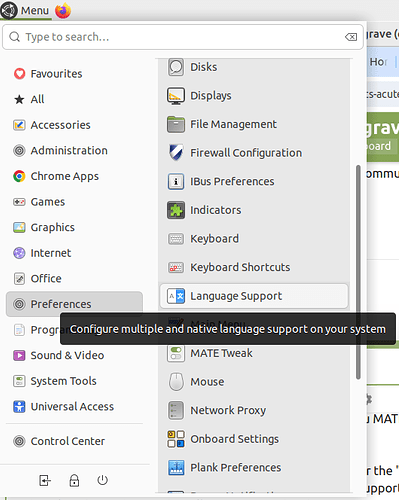The width and height of the screenshot is (399, 500).
Task: Click the Firefox launcher in top panel
Action: [63, 10]
